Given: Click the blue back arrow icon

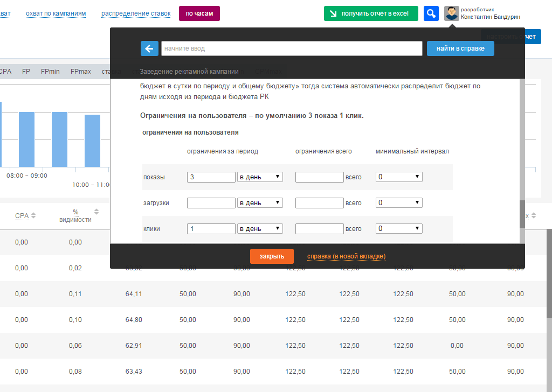Looking at the screenshot, I should click(149, 48).
